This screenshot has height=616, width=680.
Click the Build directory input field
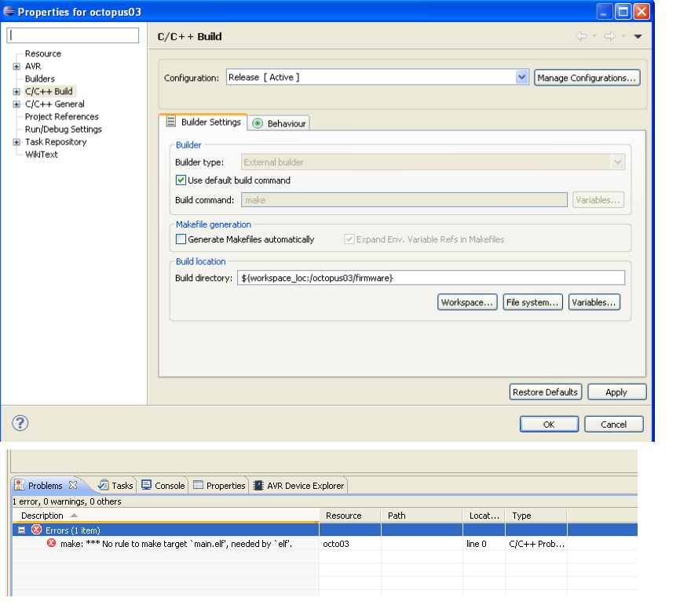(431, 278)
